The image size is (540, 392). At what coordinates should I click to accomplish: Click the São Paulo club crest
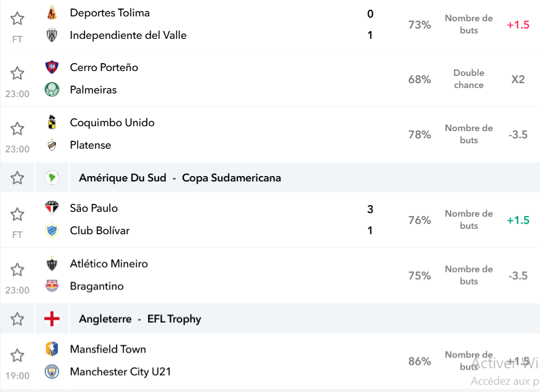[x=52, y=208]
